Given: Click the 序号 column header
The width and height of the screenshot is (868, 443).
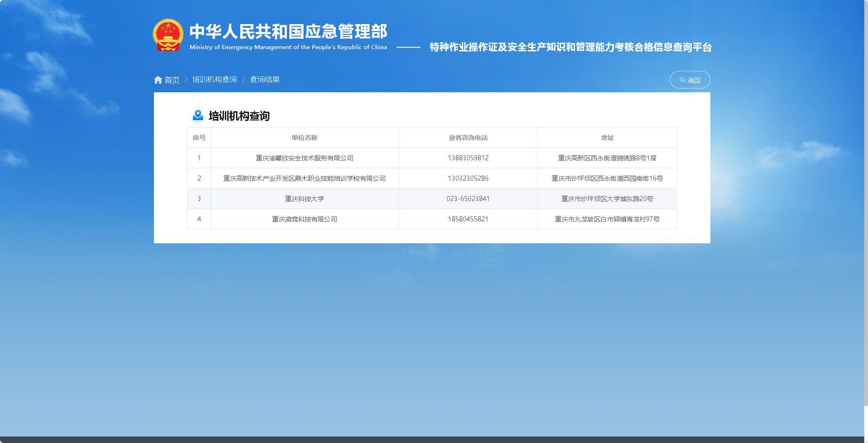Looking at the screenshot, I should pyautogui.click(x=199, y=138).
